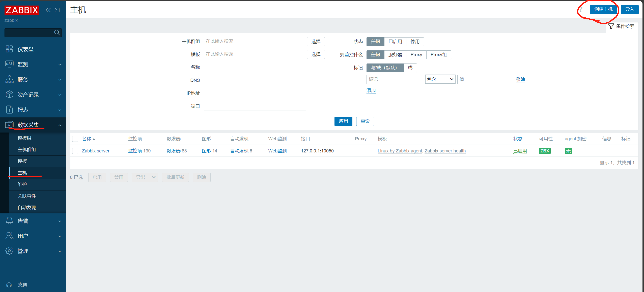Click the 资产记录 inventory cube icon

[9, 94]
